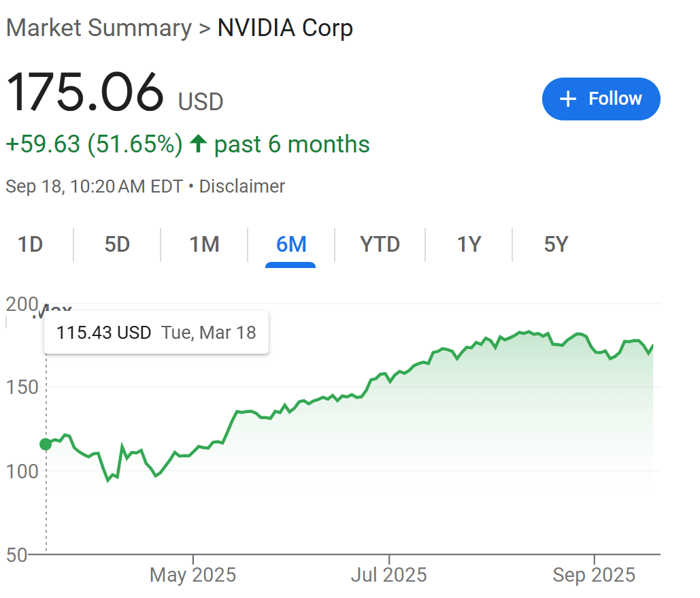Open the Market Summary breadcrumb link
Viewport: 700px width, 598px height.
[99, 28]
